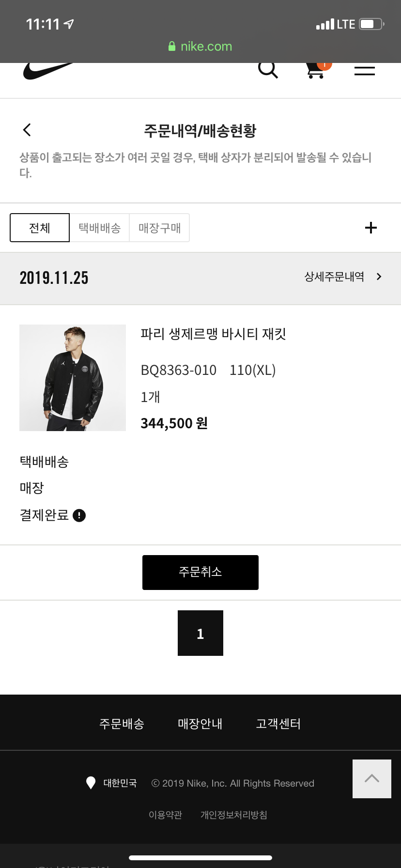The width and height of the screenshot is (401, 868).
Task: Tap the nike.com address bar
Action: click(200, 46)
